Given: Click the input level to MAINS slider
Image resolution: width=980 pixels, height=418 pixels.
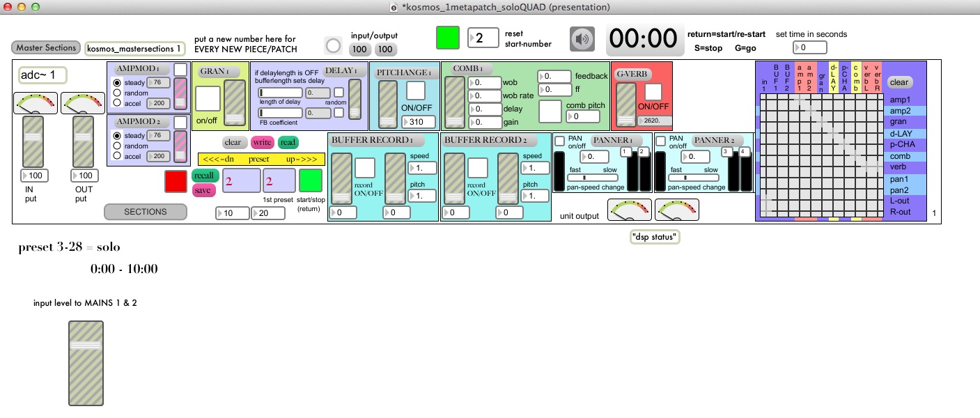Looking at the screenshot, I should pos(86,363).
